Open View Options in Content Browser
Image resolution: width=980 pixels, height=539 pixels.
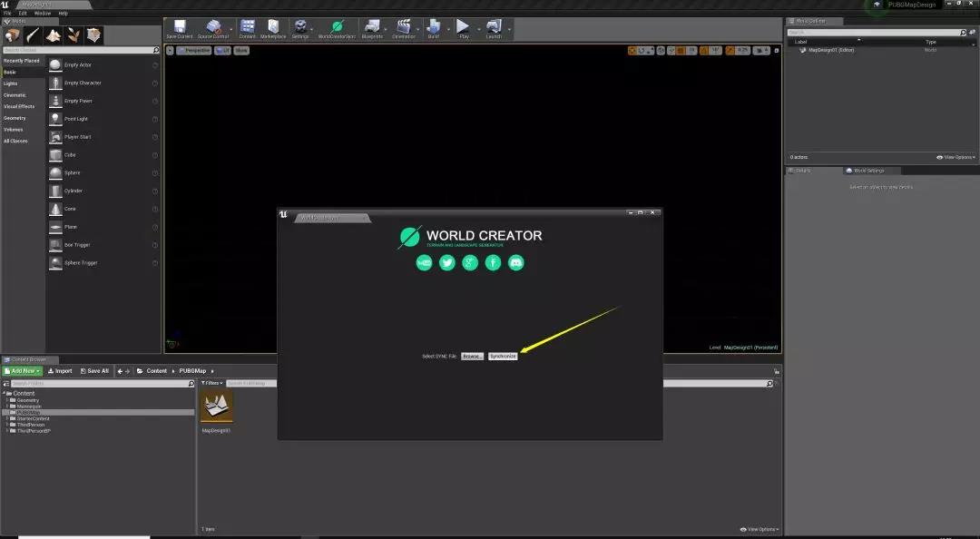point(759,529)
